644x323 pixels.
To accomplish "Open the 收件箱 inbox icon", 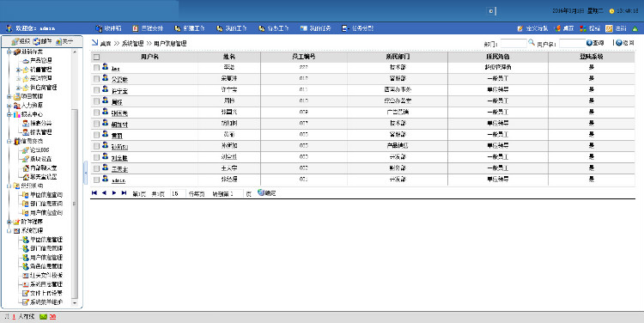I will (99, 28).
